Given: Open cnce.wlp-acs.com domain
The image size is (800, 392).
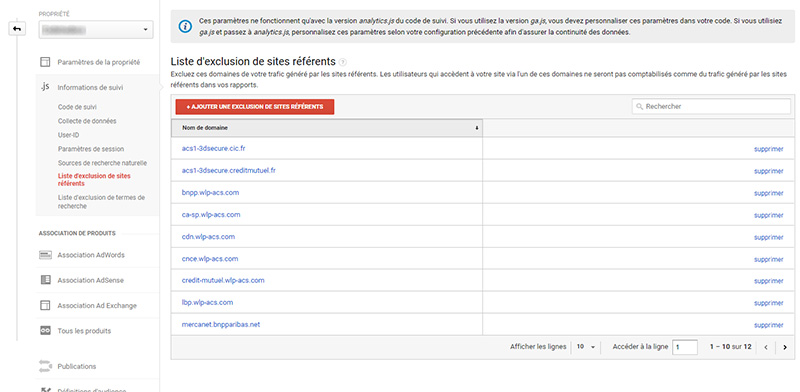Looking at the screenshot, I should [210, 259].
